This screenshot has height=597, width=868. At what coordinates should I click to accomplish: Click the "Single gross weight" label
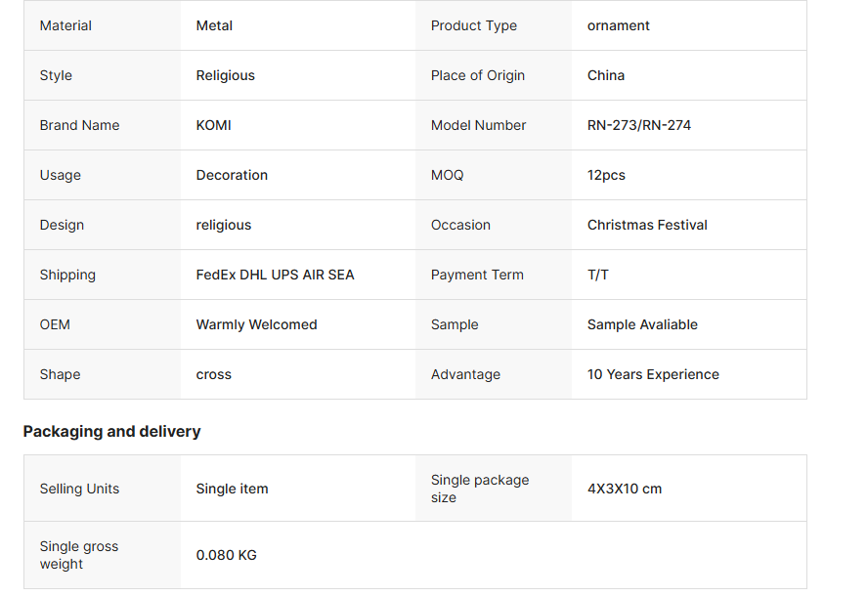pos(78,555)
